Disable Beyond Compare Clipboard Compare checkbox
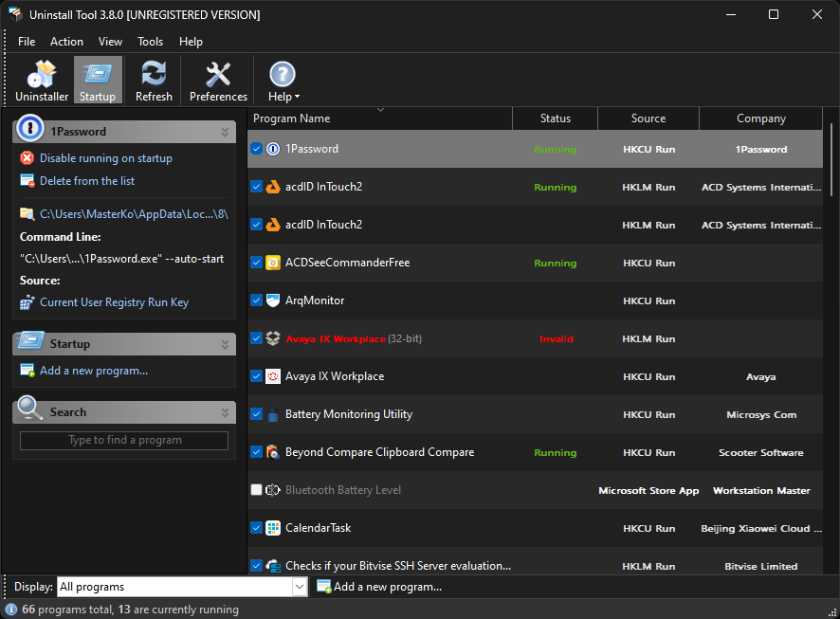This screenshot has width=840, height=619. [x=257, y=452]
